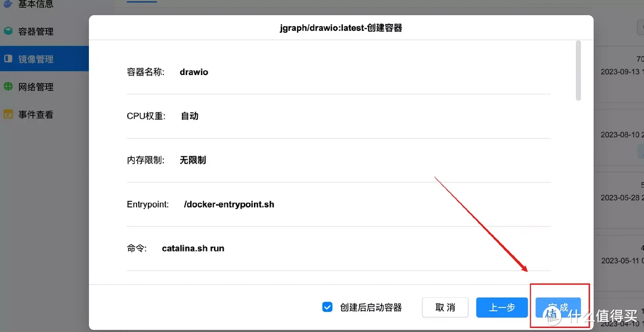Click the 镜像管理 panel icon

[8, 59]
